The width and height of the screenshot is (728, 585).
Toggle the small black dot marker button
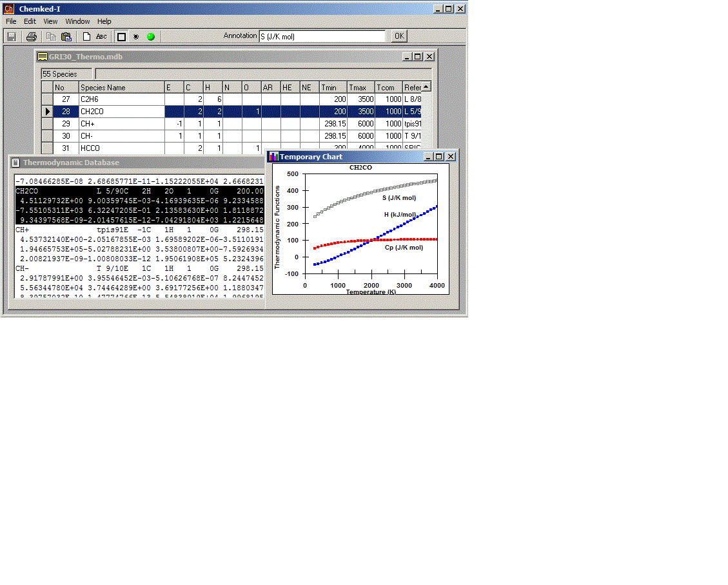click(x=135, y=37)
